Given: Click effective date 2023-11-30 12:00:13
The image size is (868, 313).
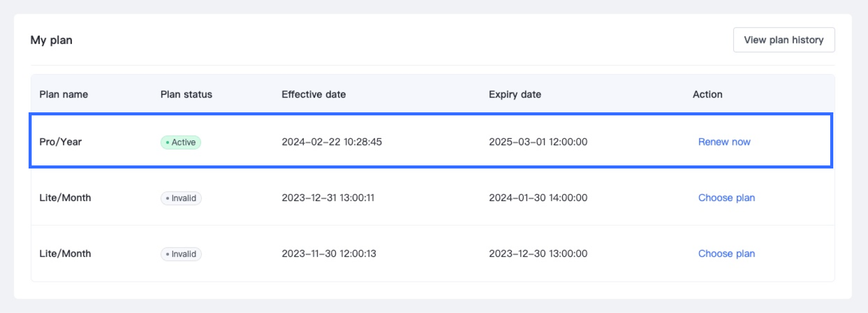Looking at the screenshot, I should [x=328, y=254].
